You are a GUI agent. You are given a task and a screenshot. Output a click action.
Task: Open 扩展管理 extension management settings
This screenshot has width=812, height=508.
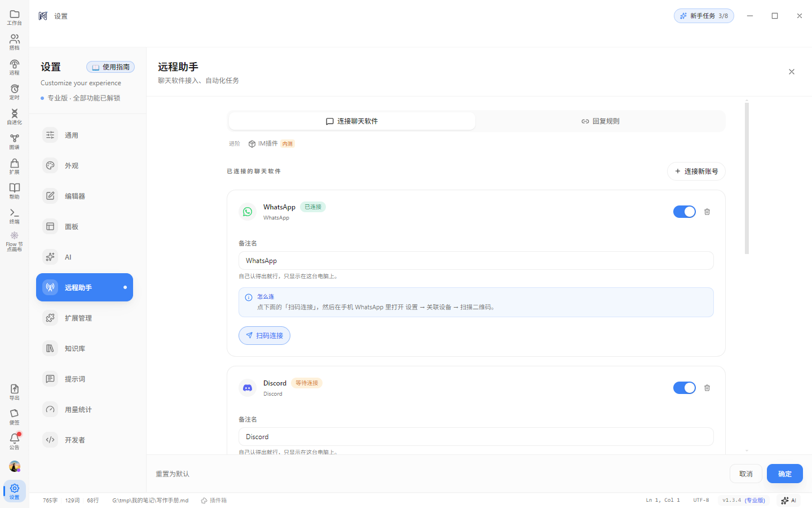[x=85, y=318]
